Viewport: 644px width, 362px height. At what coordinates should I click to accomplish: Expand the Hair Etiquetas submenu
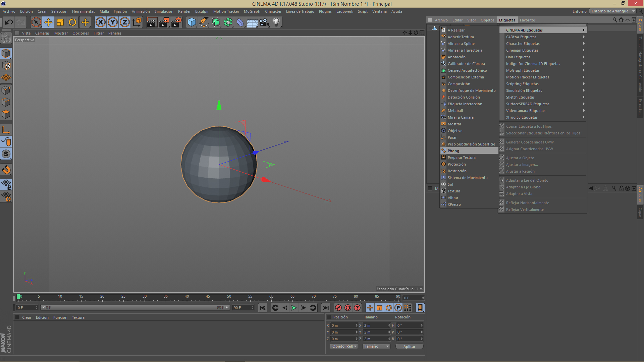543,57
